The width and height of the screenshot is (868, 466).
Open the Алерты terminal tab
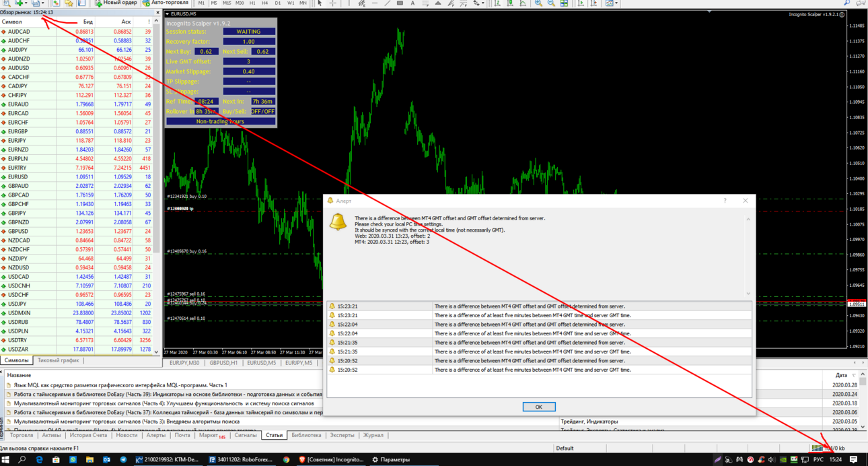[156, 436]
